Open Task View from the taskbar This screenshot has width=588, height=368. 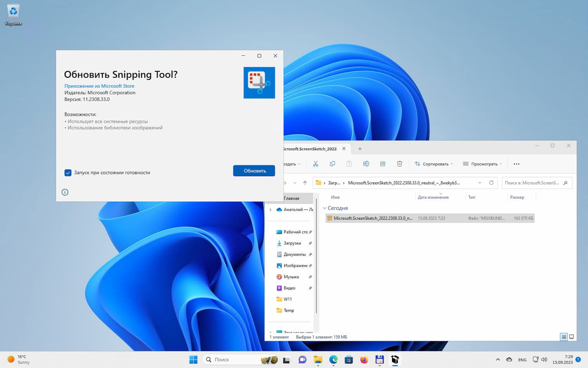click(x=287, y=360)
